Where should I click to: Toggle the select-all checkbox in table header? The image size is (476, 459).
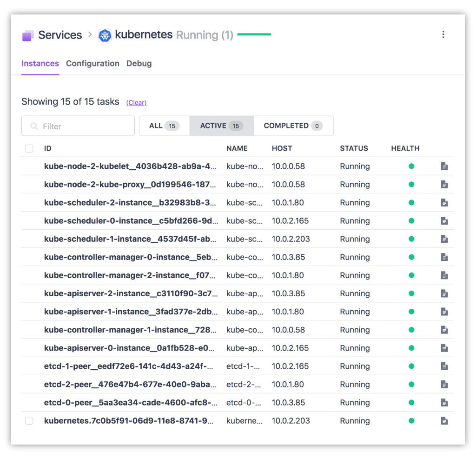(29, 148)
